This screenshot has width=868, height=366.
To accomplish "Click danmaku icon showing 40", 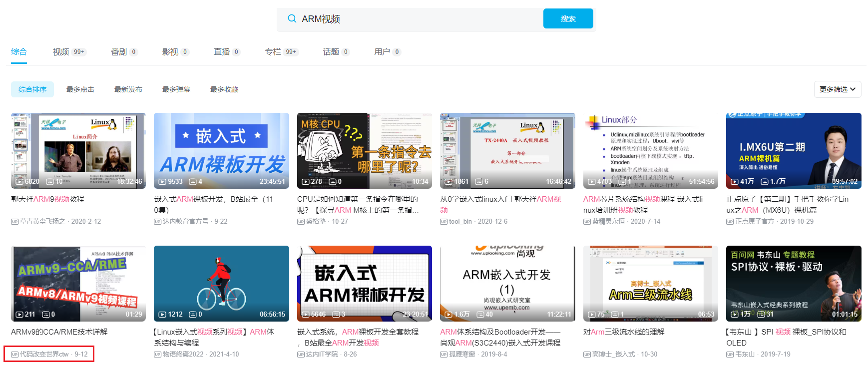I will coord(480,315).
